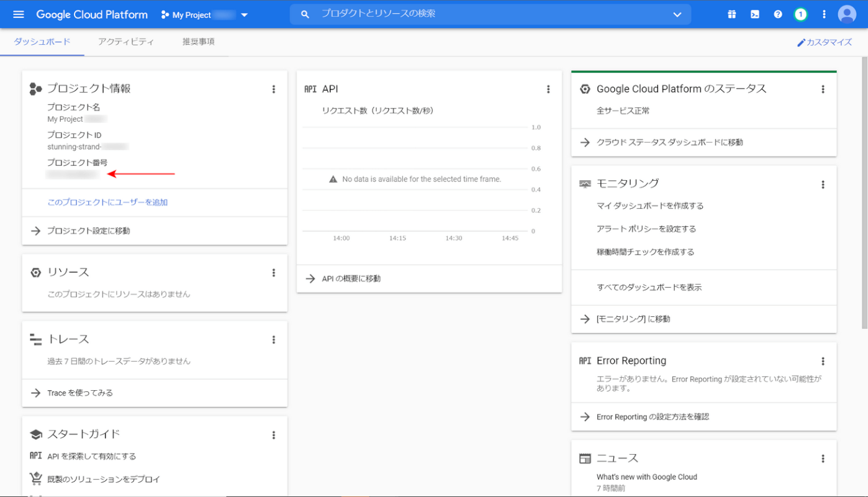Click the Google Cloud Platform logo
The width and height of the screenshot is (868, 497).
pyautogui.click(x=92, y=14)
